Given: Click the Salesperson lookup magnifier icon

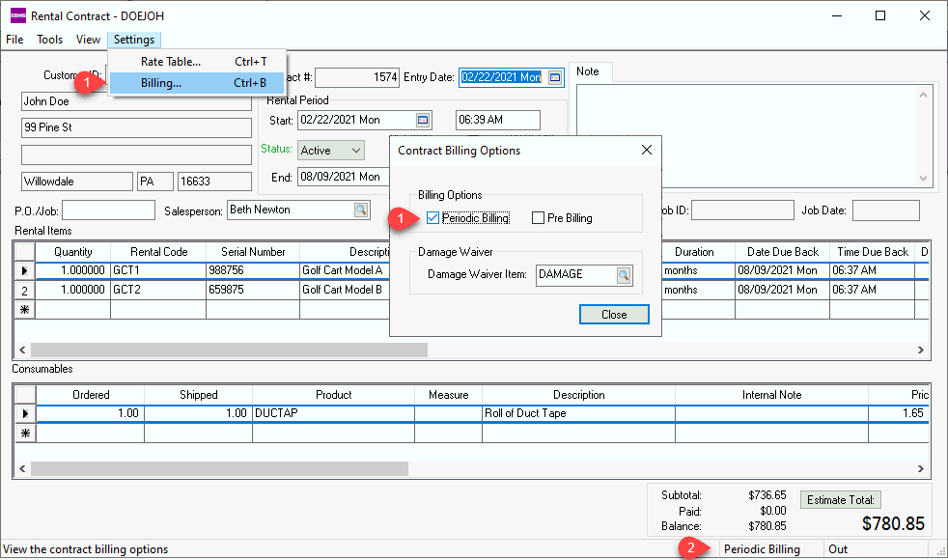Looking at the screenshot, I should point(360,210).
